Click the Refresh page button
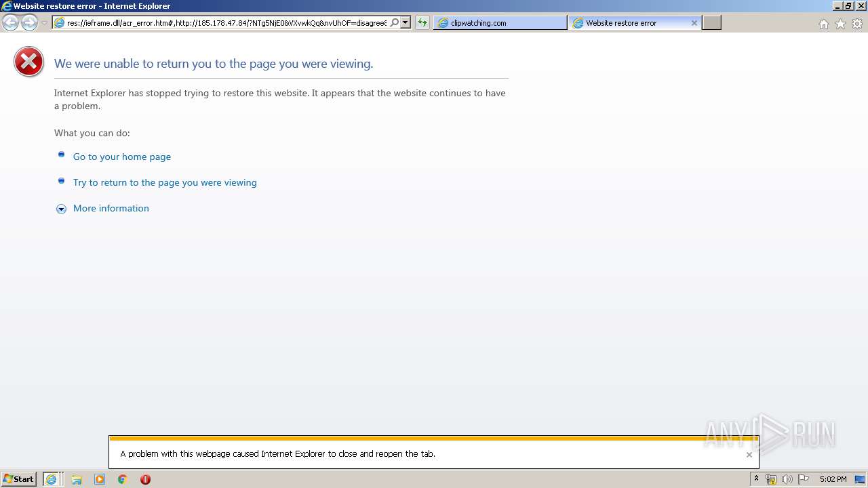This screenshot has height=488, width=868. pyautogui.click(x=422, y=22)
